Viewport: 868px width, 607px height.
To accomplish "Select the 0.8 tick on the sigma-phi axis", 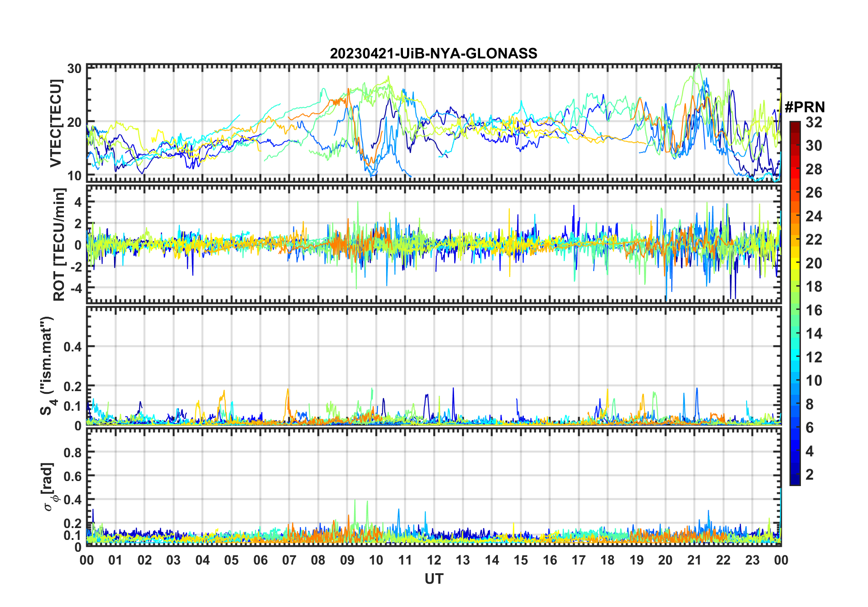I will (x=73, y=452).
